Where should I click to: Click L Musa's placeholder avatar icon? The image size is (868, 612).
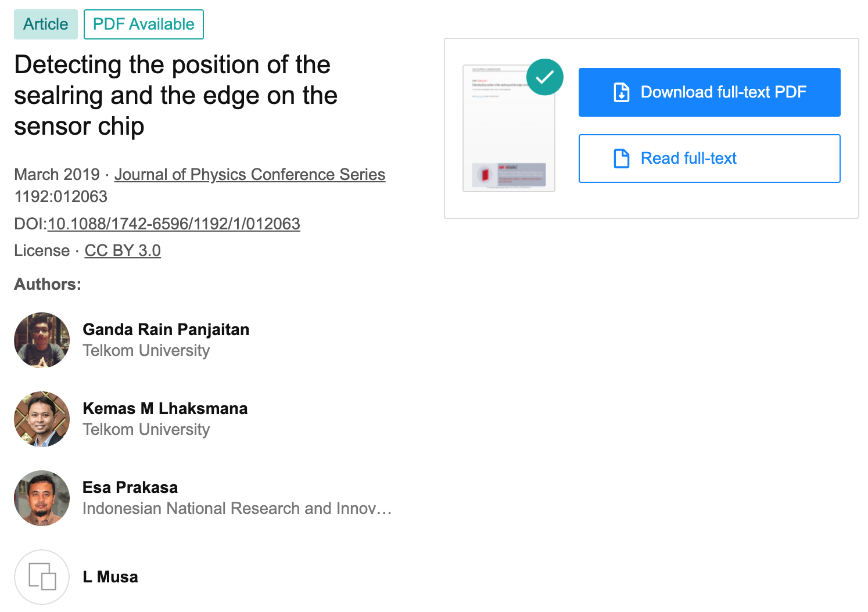[42, 577]
